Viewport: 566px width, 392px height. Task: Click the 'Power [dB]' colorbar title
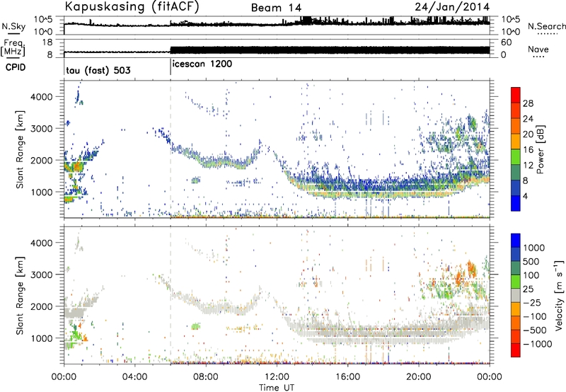540,149
